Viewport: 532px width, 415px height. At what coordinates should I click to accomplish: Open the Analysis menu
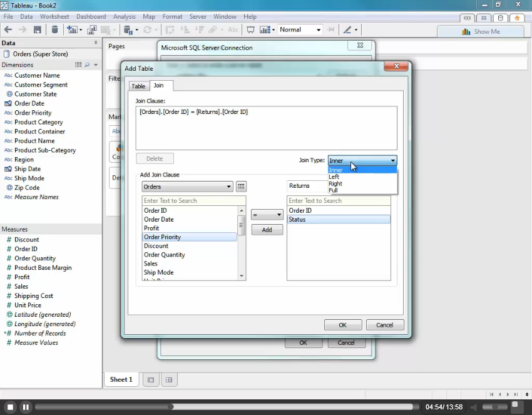(x=124, y=17)
